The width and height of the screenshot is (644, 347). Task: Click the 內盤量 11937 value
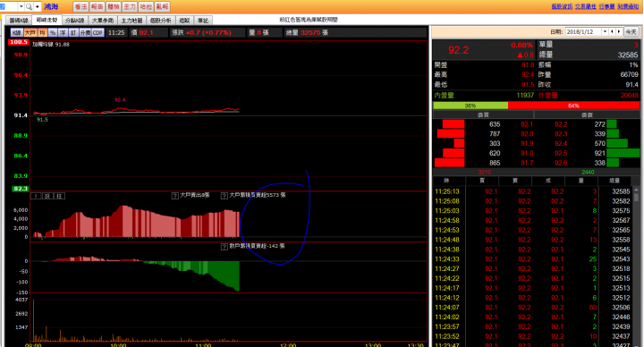[x=525, y=96]
